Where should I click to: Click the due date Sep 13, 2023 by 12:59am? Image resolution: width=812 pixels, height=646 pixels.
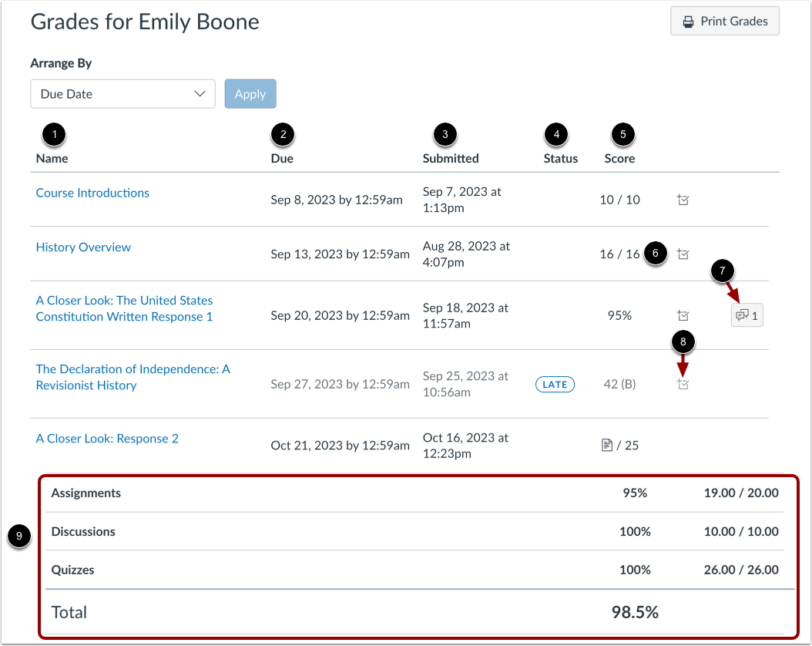(341, 254)
